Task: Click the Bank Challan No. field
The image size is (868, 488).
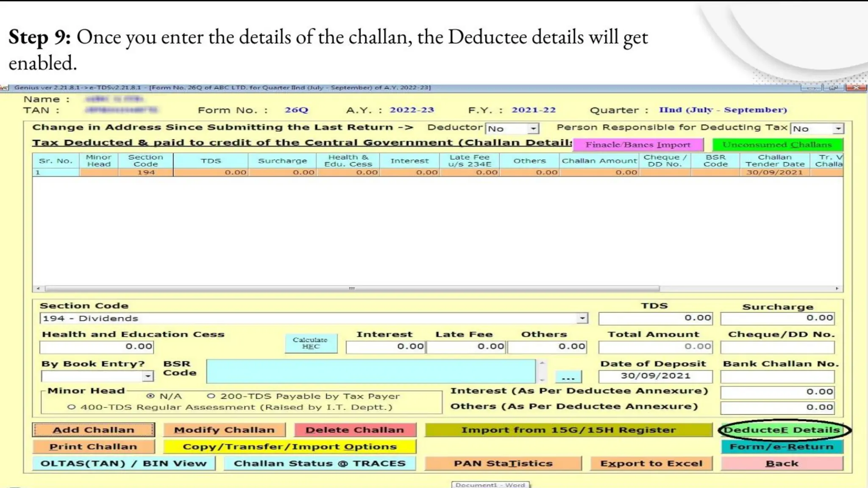Action: (777, 376)
